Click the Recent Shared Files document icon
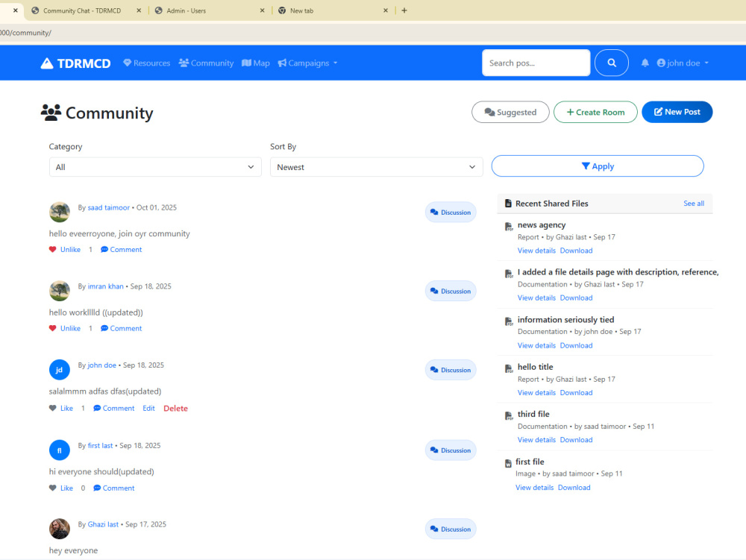This screenshot has height=560, width=746. (507, 204)
